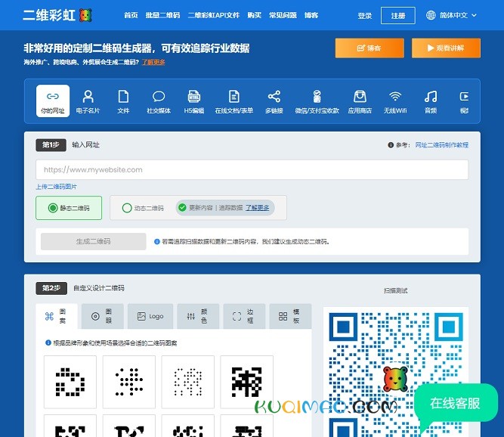Open the 社交媒体 chat bubble icon
Image resolution: width=504 pixels, height=437 pixels.
coord(159,97)
